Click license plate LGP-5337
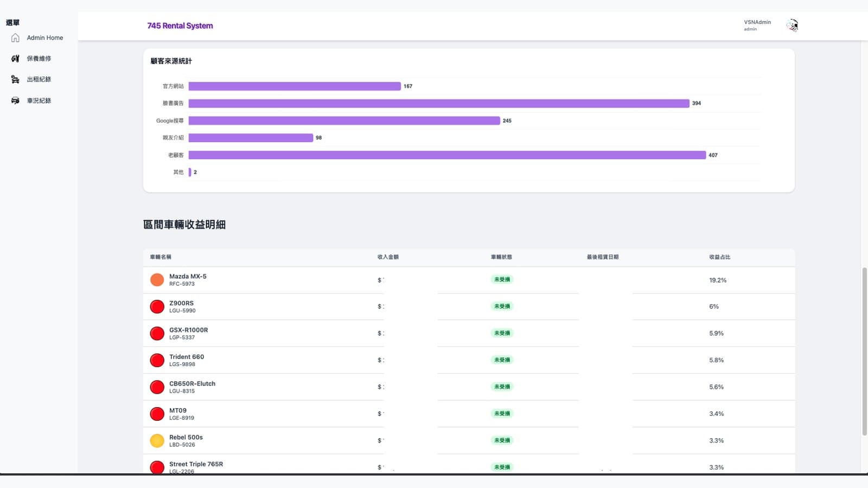 click(182, 337)
